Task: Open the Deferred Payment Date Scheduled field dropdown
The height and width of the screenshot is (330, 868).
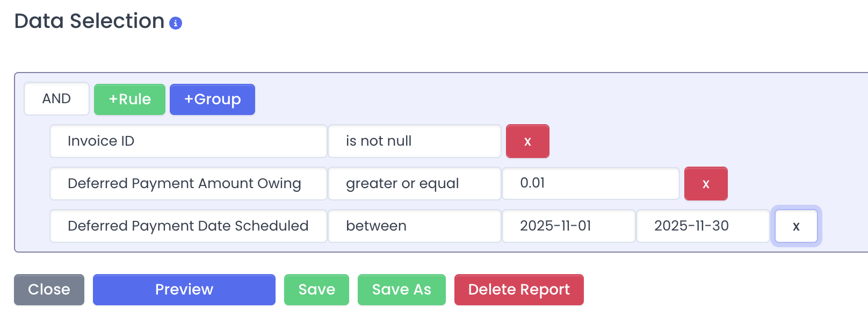Action: pyautogui.click(x=188, y=226)
